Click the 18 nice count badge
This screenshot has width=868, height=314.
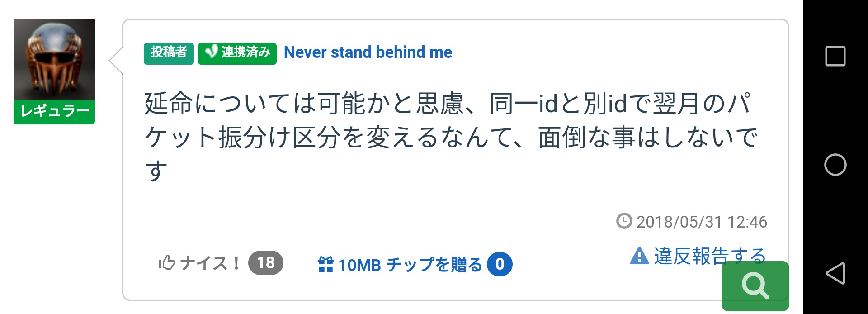[266, 263]
